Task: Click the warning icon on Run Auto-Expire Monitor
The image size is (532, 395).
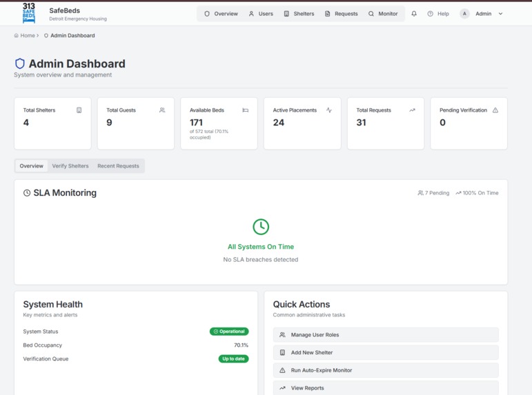Action: coord(282,370)
